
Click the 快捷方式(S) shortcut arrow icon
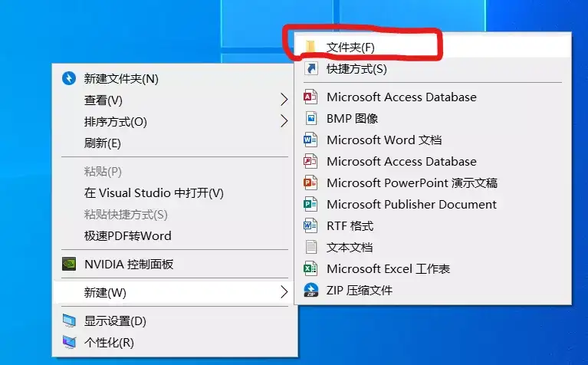311,69
